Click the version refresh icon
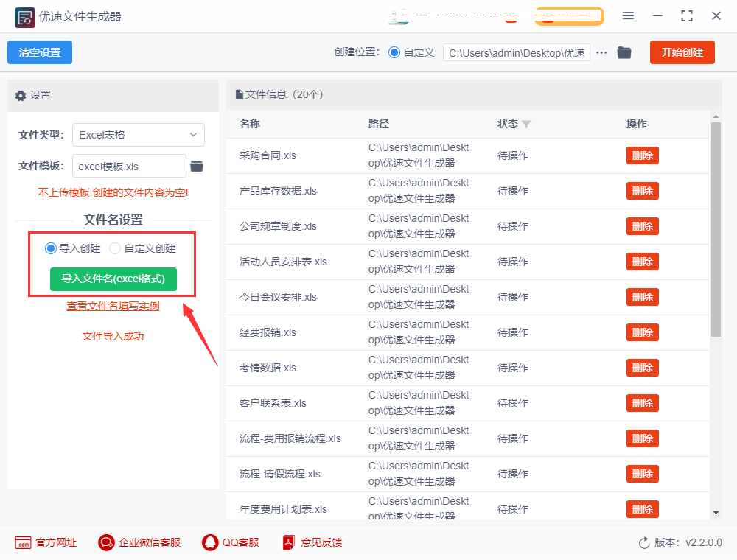Viewport: 737px width, 560px height. coord(644,543)
